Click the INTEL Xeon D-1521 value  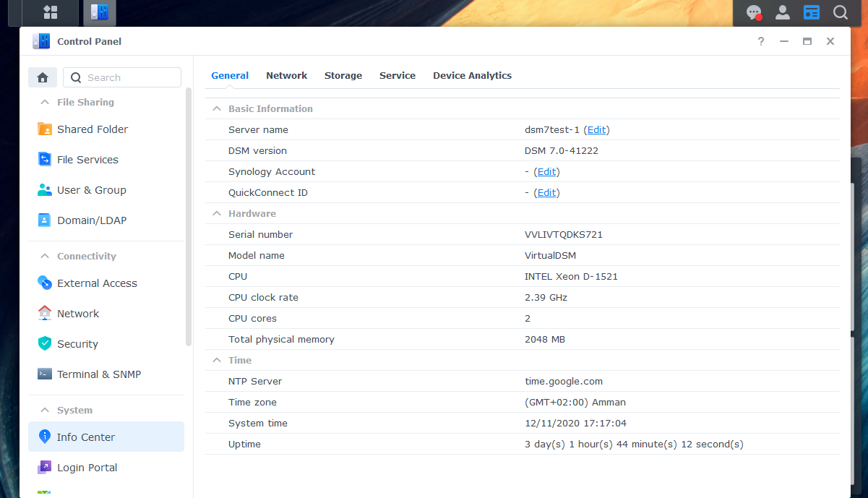571,276
